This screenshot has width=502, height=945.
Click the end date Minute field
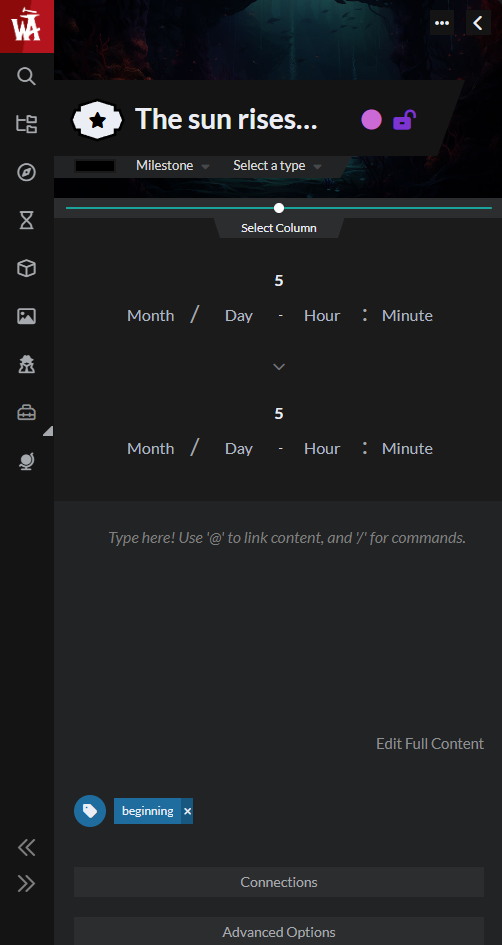click(x=407, y=448)
